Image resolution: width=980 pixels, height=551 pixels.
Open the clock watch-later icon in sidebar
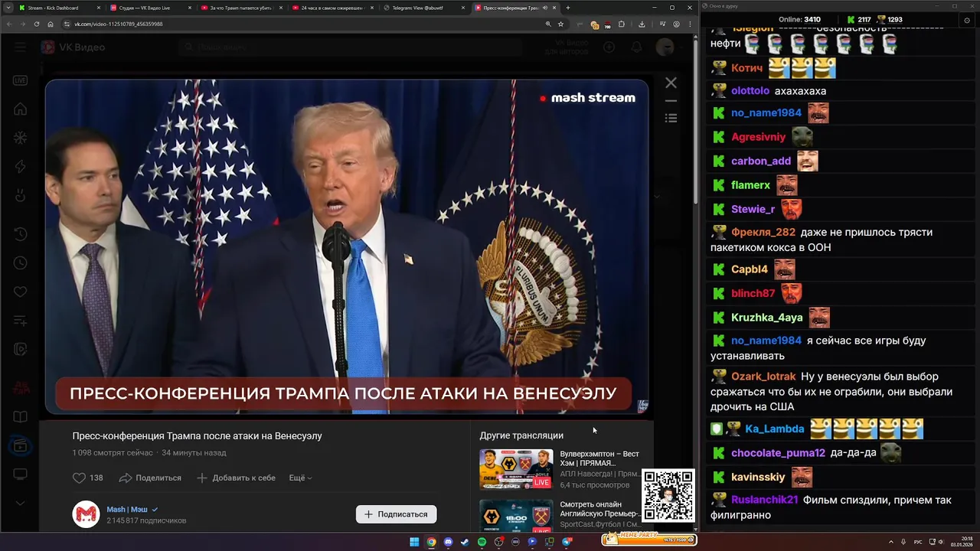click(21, 262)
